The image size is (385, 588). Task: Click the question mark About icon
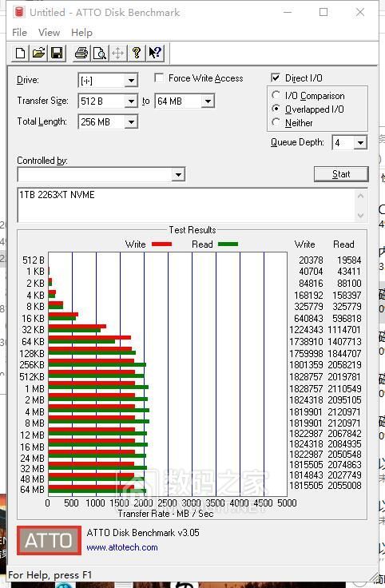[x=136, y=53]
